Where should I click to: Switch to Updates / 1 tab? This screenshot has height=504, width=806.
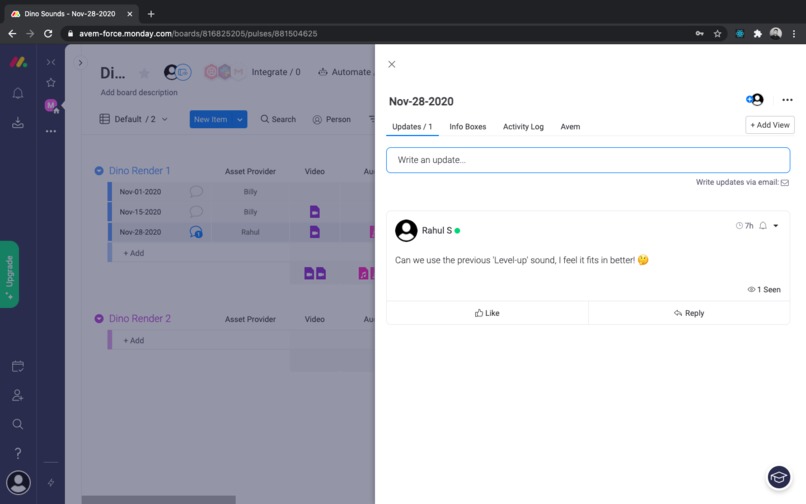point(412,127)
